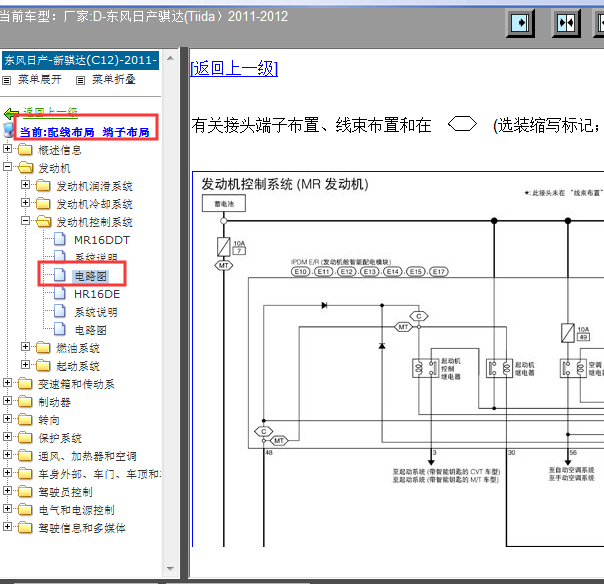604x584 pixels.
Task: Click the HR16DE document icon
Action: pyautogui.click(x=60, y=293)
